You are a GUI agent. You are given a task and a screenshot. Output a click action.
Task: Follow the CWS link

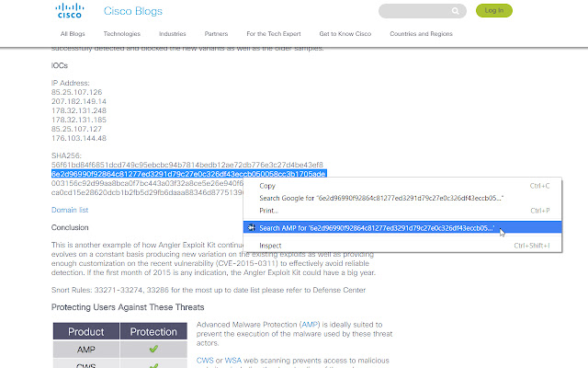[205, 361]
